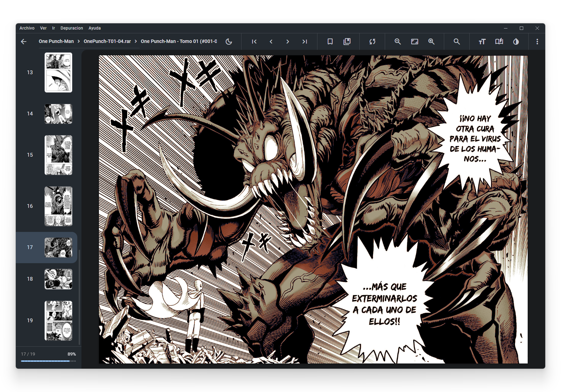Fit the page to screen
Image resolution: width=561 pixels, height=392 pixels.
click(x=414, y=41)
